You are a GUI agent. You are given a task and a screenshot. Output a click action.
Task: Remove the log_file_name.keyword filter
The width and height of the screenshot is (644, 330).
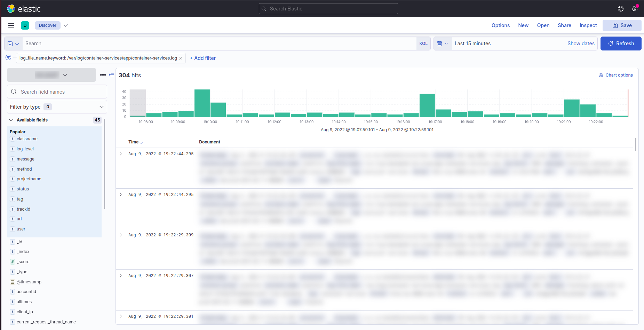coord(181,58)
